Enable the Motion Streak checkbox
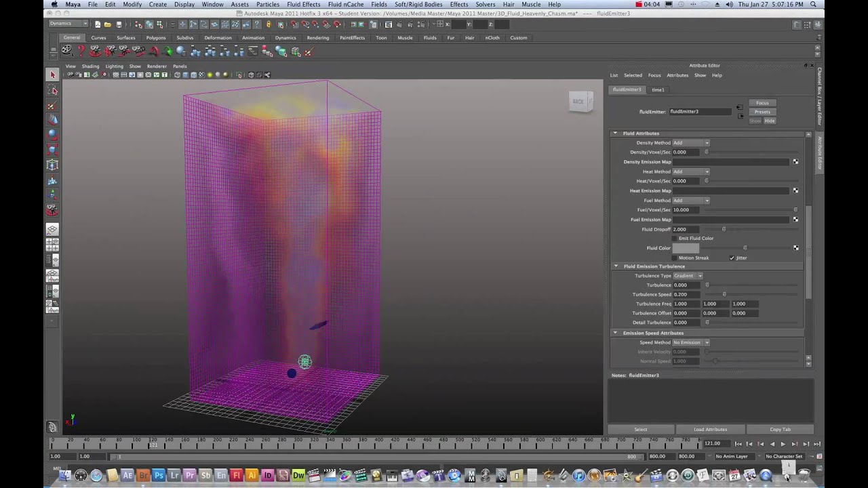Image resolution: width=868 pixels, height=488 pixels. (x=675, y=258)
